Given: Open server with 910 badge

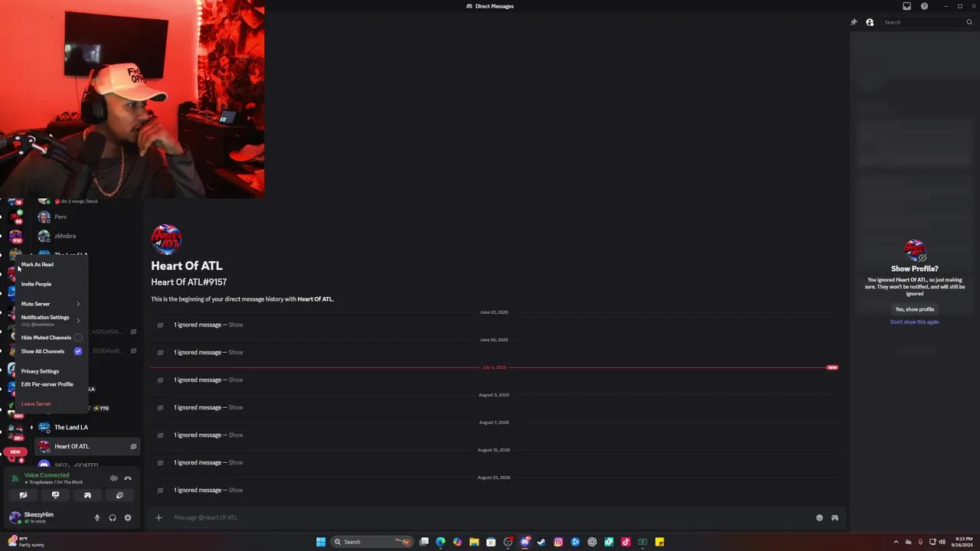Looking at the screenshot, I should [16, 236].
